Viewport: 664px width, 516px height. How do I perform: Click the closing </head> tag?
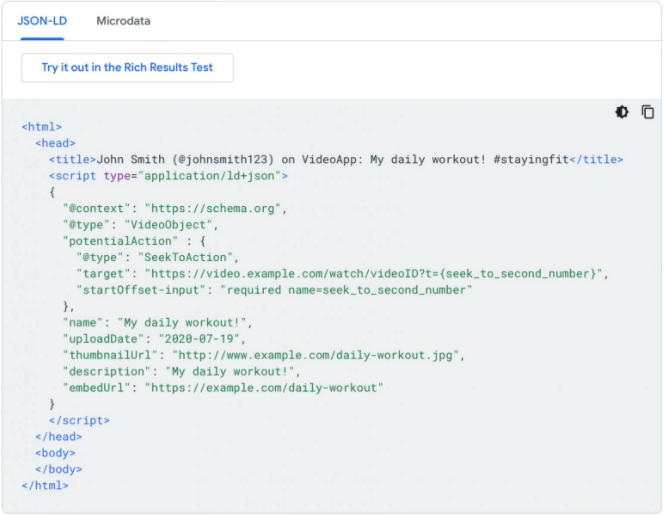point(58,436)
